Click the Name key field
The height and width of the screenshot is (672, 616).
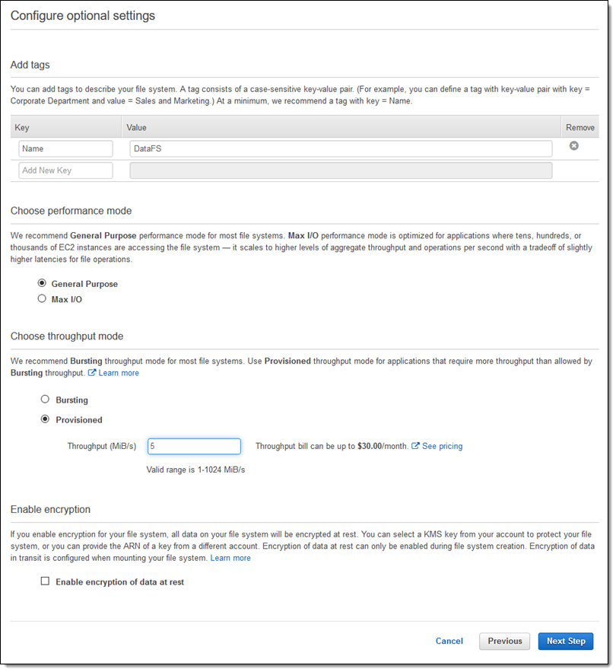pos(65,149)
